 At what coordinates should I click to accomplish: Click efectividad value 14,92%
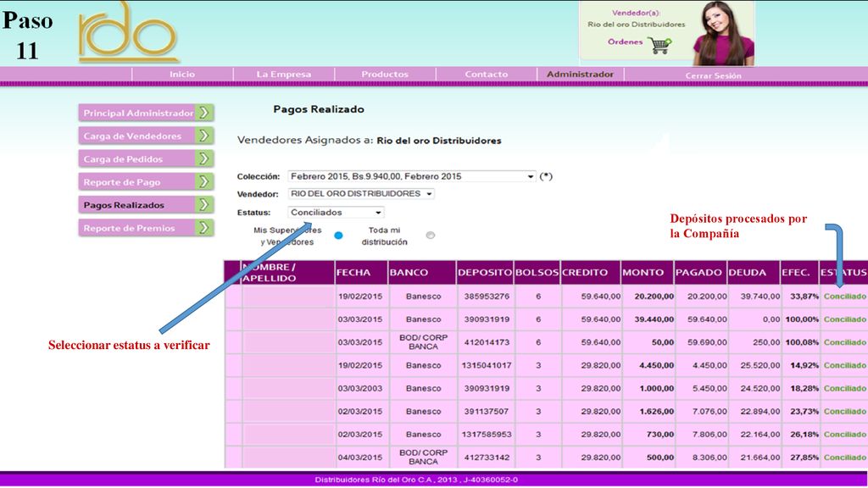[x=804, y=366]
